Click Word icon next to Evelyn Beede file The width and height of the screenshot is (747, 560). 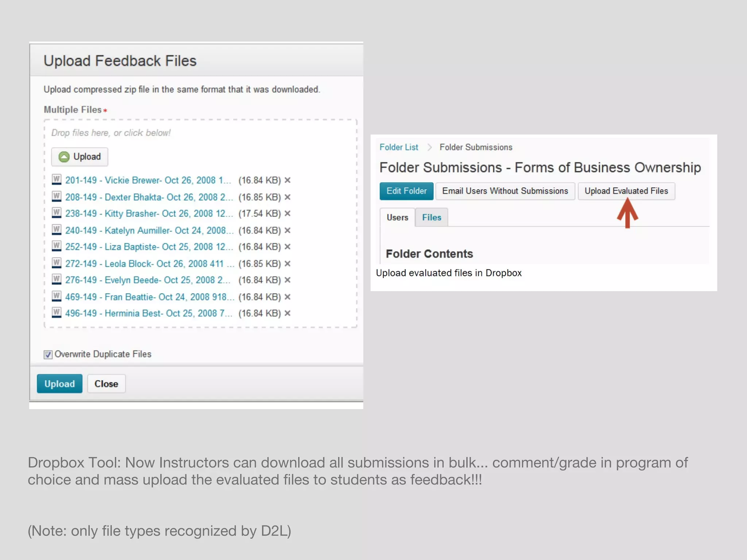pos(57,280)
